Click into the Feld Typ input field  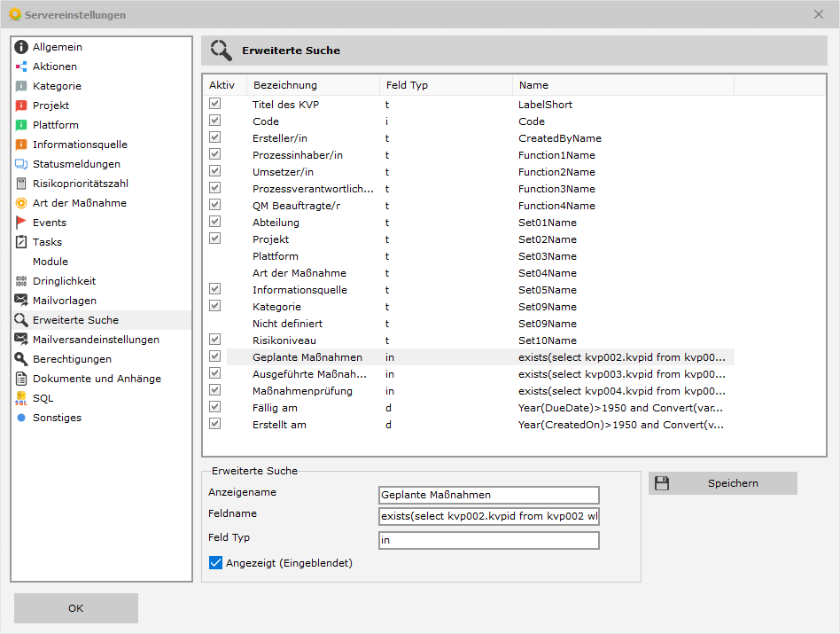click(x=488, y=540)
